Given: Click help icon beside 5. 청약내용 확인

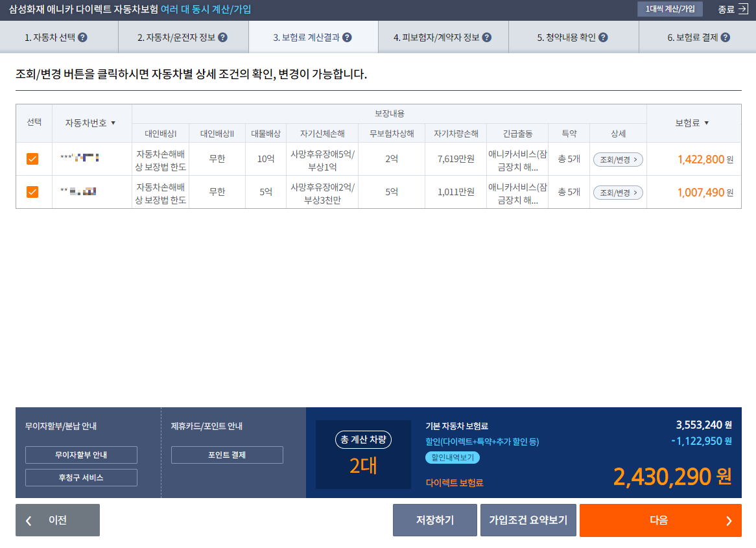Looking at the screenshot, I should pyautogui.click(x=603, y=37).
